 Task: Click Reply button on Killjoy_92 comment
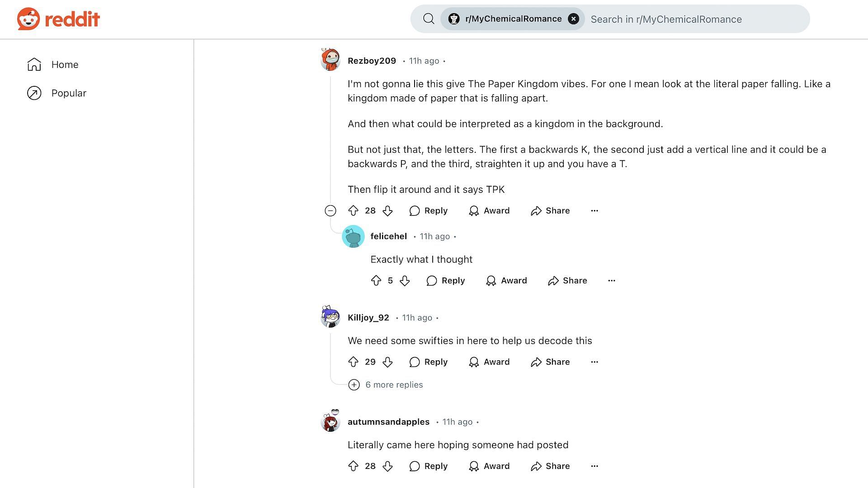click(428, 361)
